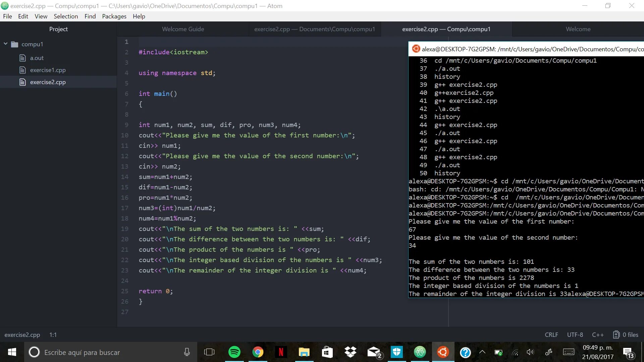This screenshot has width=644, height=362.
Task: Select the CRLF line ending indicator
Action: [x=551, y=335]
